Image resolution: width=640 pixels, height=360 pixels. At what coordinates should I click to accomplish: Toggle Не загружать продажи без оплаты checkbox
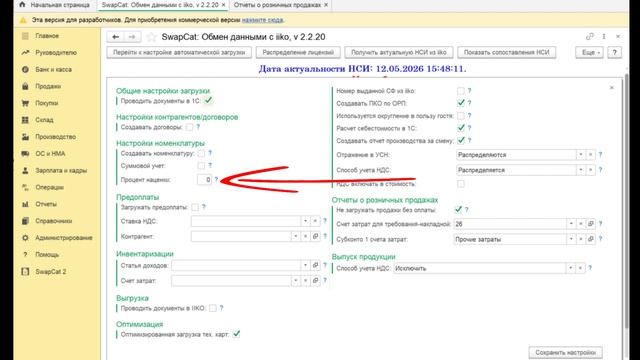click(x=458, y=209)
